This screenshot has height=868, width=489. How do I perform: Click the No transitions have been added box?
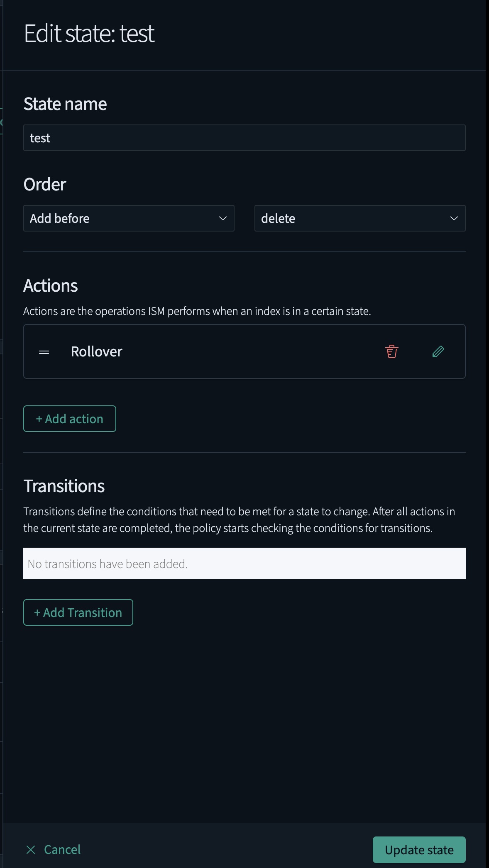point(244,563)
